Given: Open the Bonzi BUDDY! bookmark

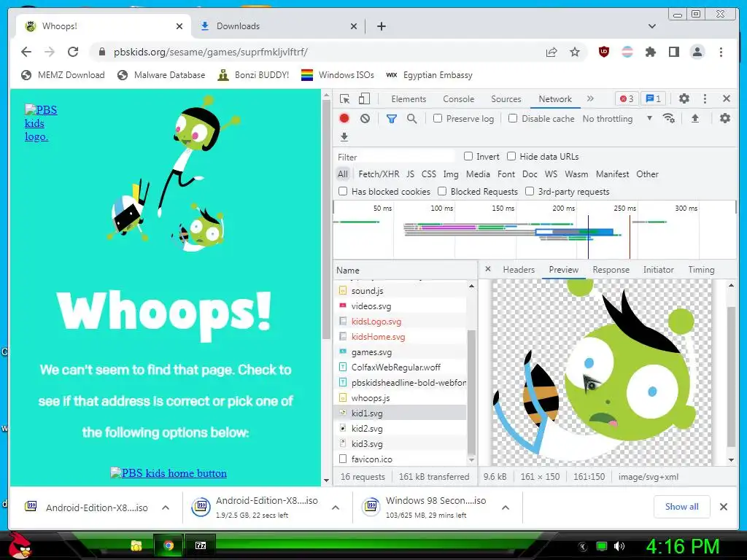Looking at the screenshot, I should coord(253,75).
